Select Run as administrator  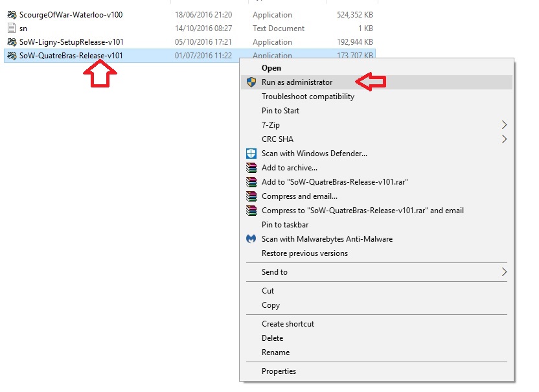[377, 82]
